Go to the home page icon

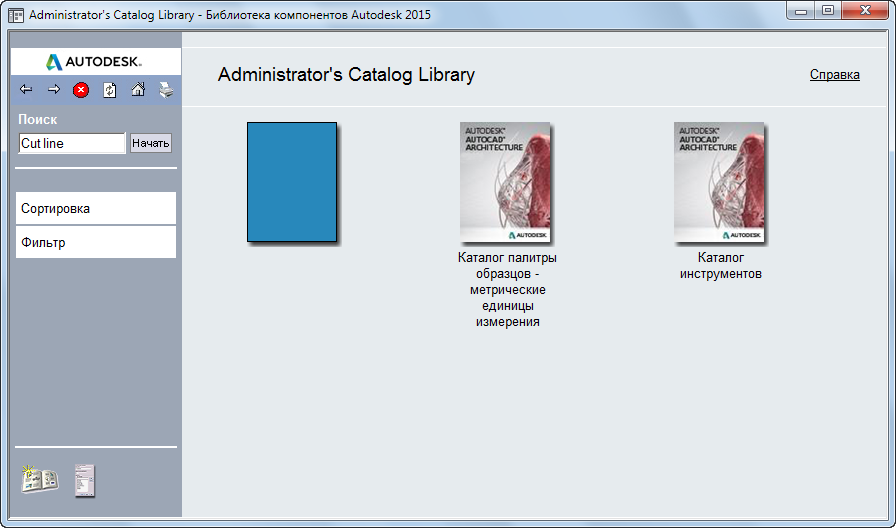(138, 89)
